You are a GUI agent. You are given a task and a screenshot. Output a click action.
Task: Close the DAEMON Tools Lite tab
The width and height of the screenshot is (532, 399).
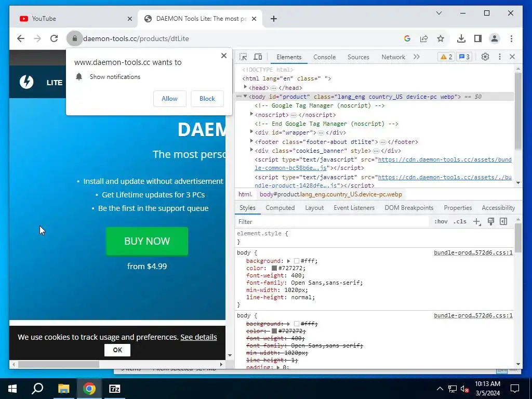(x=254, y=19)
